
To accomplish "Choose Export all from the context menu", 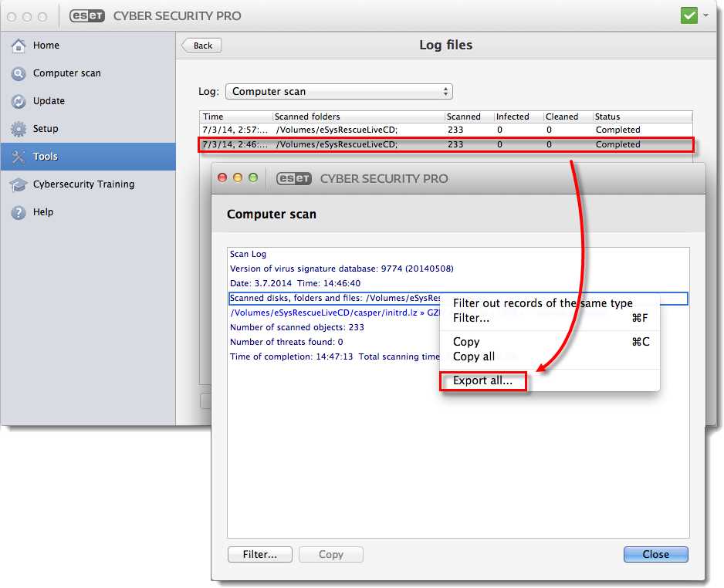I will pyautogui.click(x=482, y=380).
